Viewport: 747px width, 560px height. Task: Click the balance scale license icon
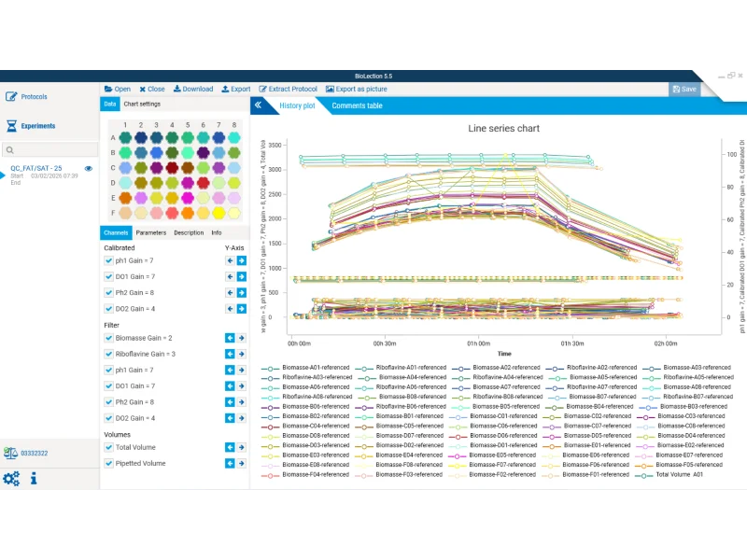coord(10,453)
